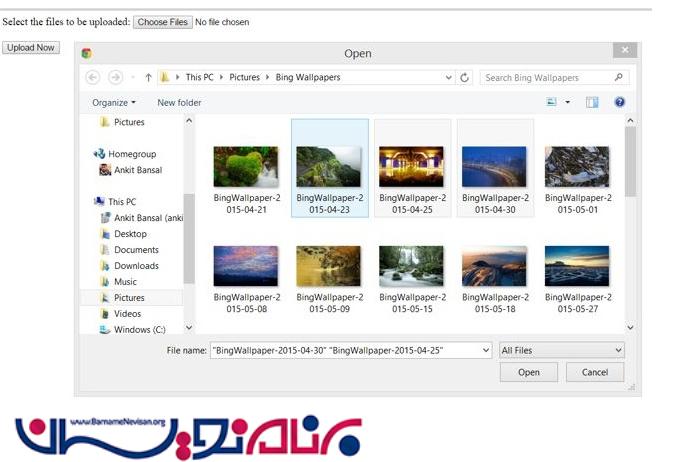Refresh the Bing Wallpapers folder
This screenshot has height=462, width=692.
pyautogui.click(x=464, y=78)
